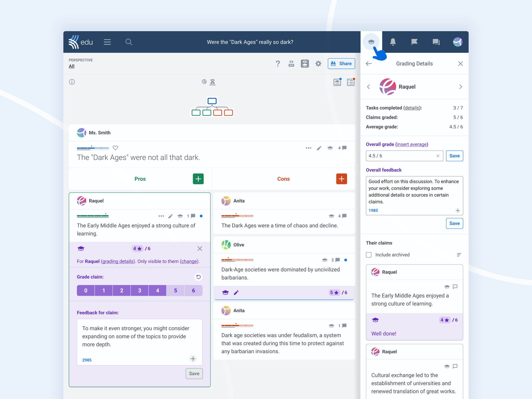
Task: Click the chat bubble icon in toolbar
Action: pos(436,42)
